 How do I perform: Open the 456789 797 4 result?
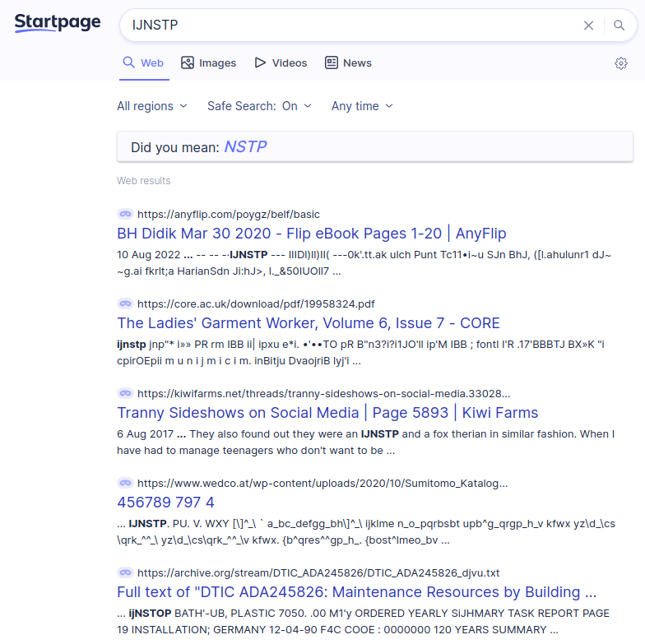click(x=166, y=502)
